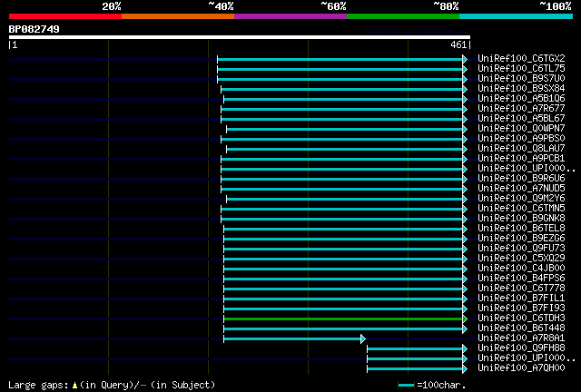Click the arrowhead ending the A7R8A1 alignment
581x392 pixels.
point(363,339)
